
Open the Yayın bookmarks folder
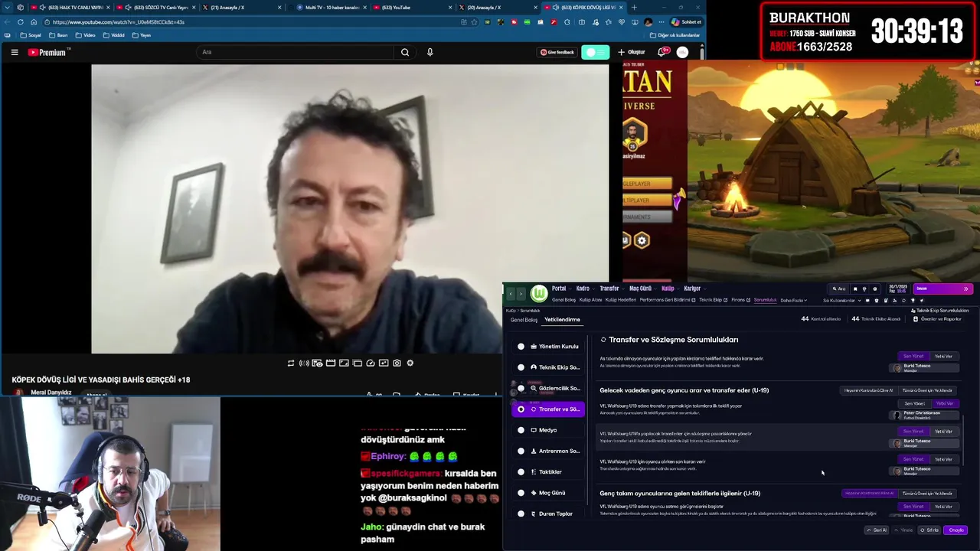tap(141, 35)
